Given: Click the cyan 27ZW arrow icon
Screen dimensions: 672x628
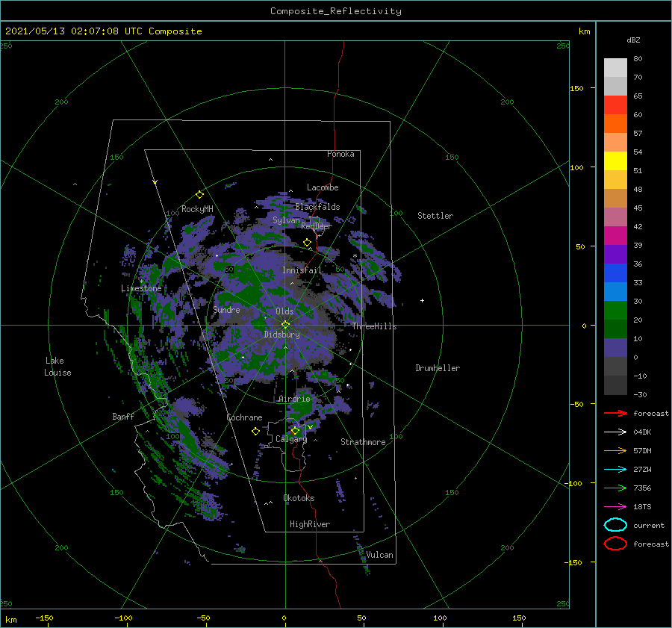Looking at the screenshot, I should pos(615,470).
